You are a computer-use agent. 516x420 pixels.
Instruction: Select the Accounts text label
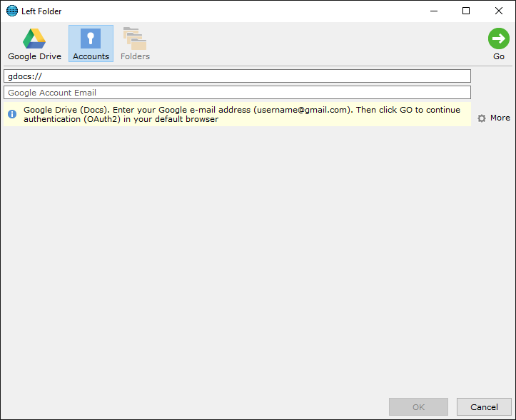point(91,56)
